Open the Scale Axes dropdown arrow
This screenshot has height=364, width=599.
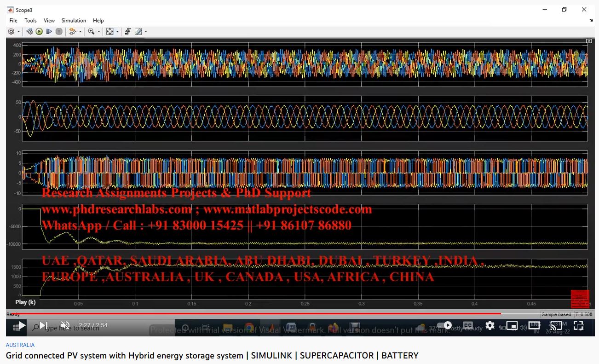(x=117, y=32)
